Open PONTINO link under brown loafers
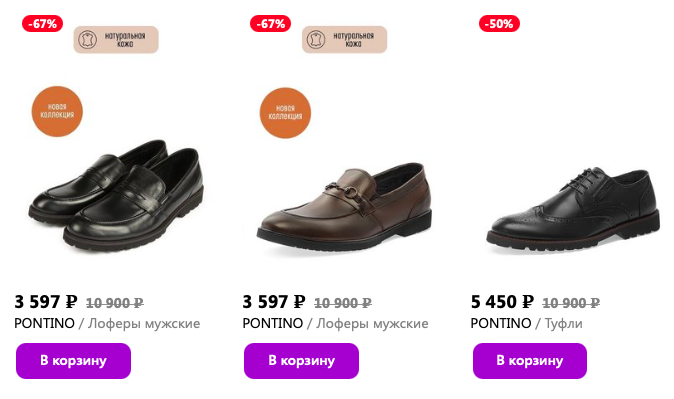 pyautogui.click(x=273, y=323)
